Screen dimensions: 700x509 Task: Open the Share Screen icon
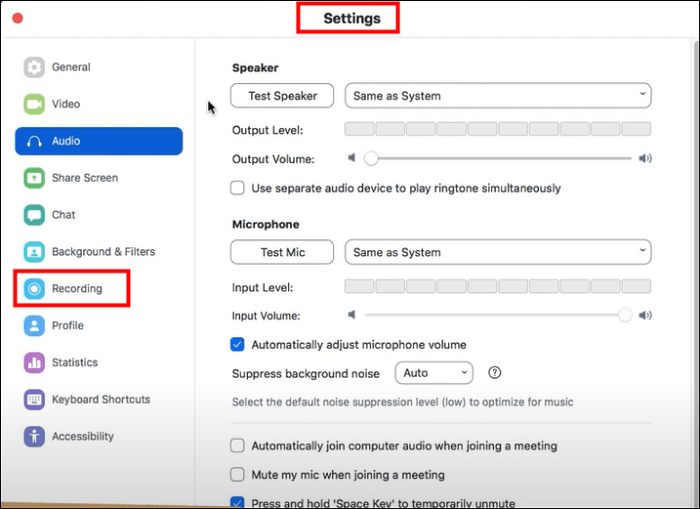coord(35,178)
